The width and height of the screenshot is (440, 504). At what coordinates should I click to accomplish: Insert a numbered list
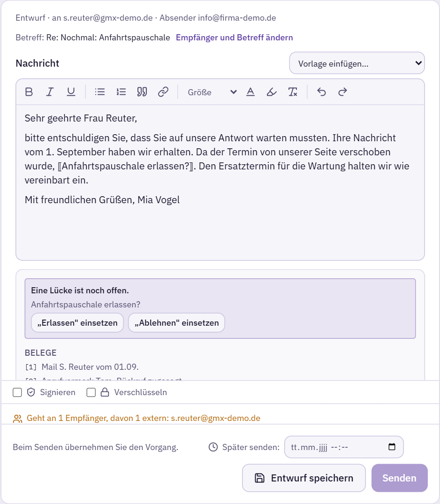point(121,92)
